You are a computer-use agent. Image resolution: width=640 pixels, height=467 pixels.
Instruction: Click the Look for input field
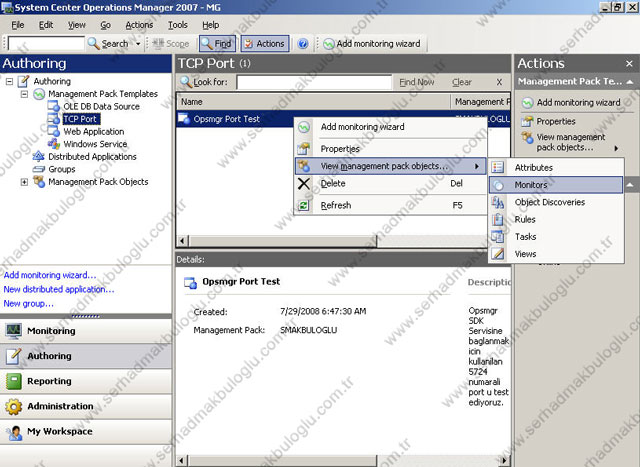(314, 82)
